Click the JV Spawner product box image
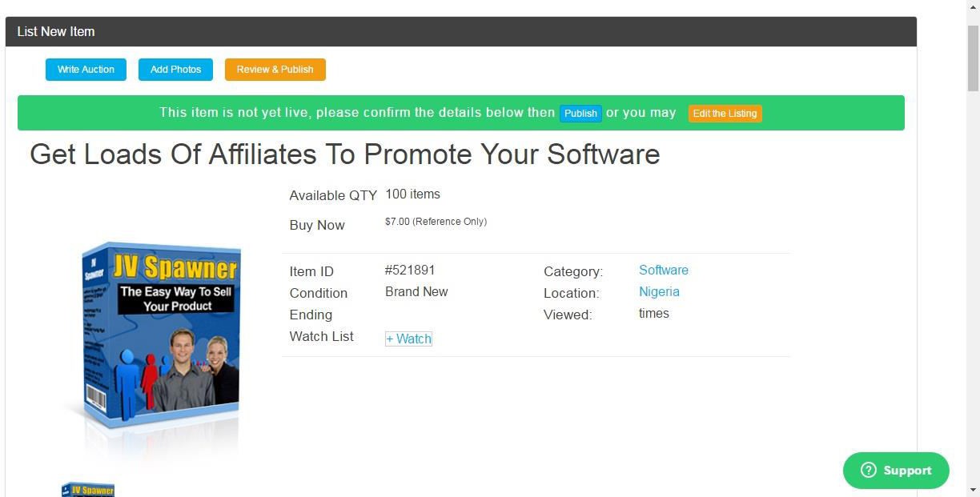This screenshot has height=497, width=980. (x=159, y=336)
